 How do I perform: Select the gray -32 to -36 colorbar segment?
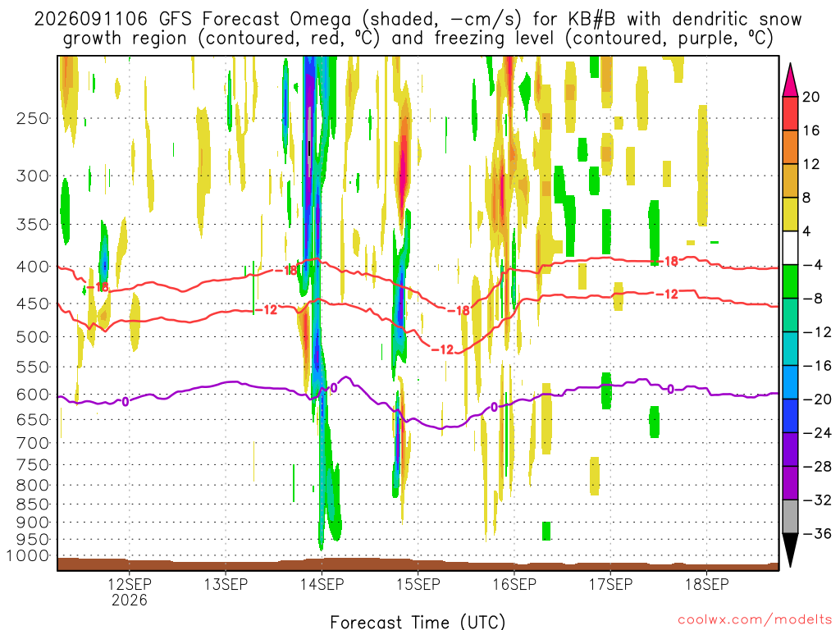point(790,517)
